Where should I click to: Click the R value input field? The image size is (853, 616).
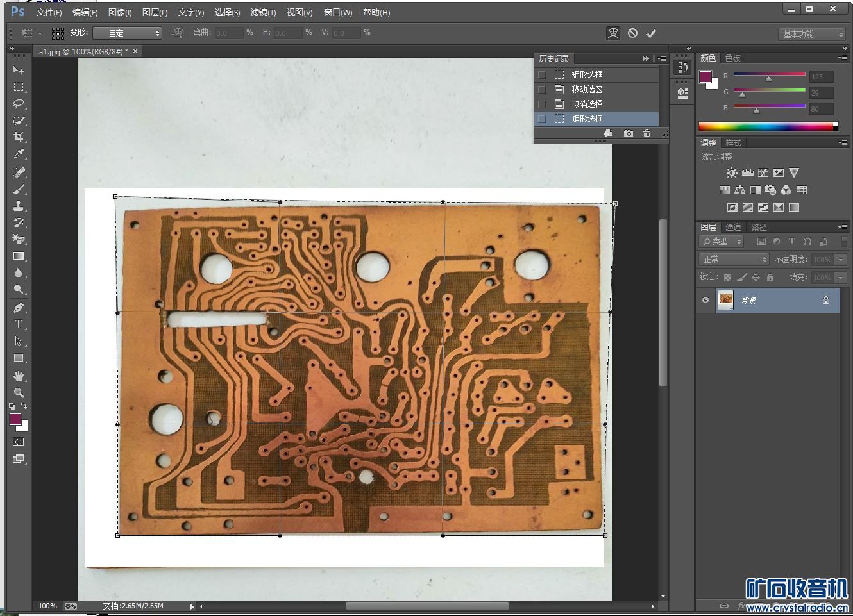pos(821,77)
